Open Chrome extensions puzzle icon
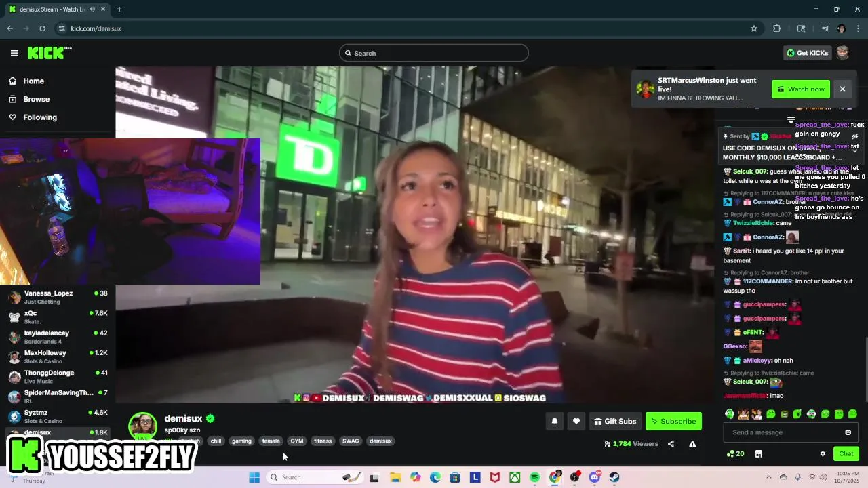The image size is (868, 488). tap(777, 28)
